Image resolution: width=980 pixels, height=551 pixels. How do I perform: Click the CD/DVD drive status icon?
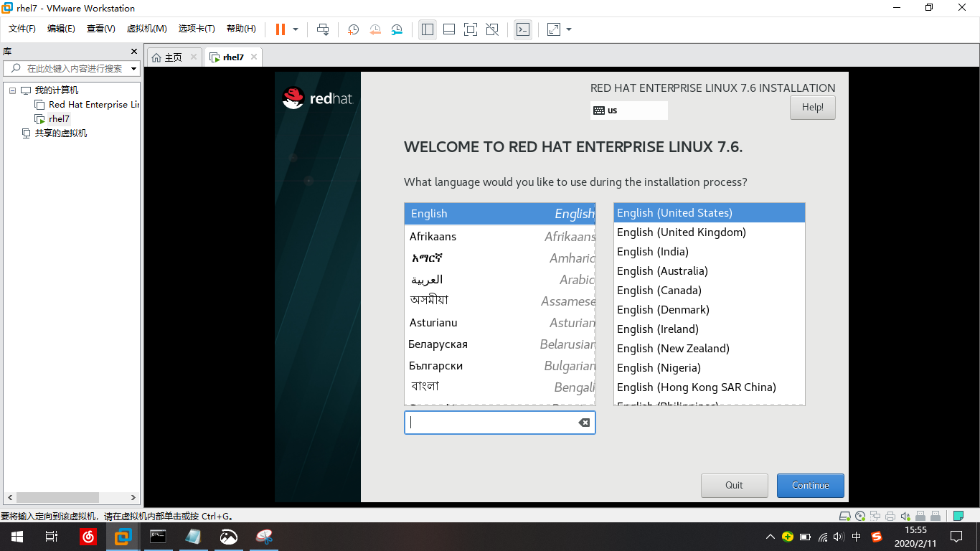[860, 516]
